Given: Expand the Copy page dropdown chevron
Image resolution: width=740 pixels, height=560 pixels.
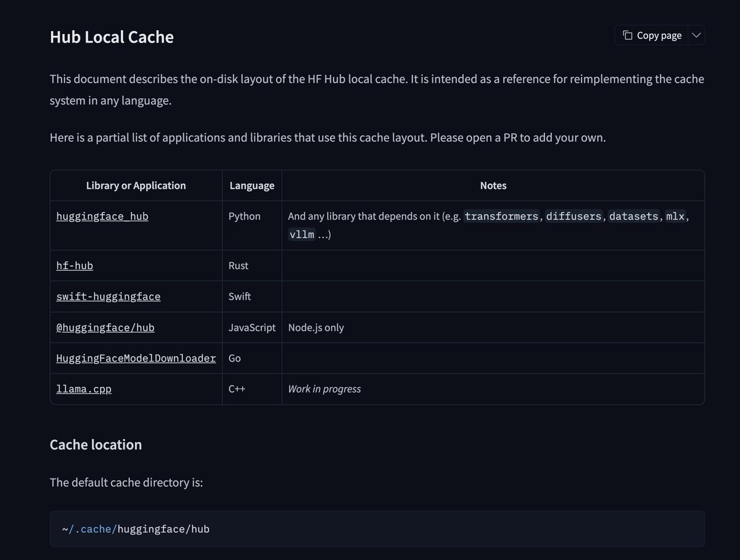Looking at the screenshot, I should click(x=696, y=35).
